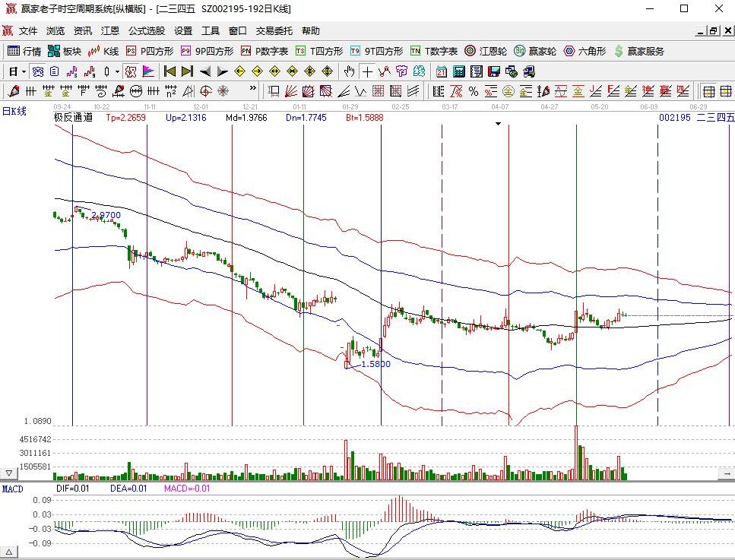Screen dimensions: 735x560
Task: Click the red floppy disk save icon
Action: 494,71
